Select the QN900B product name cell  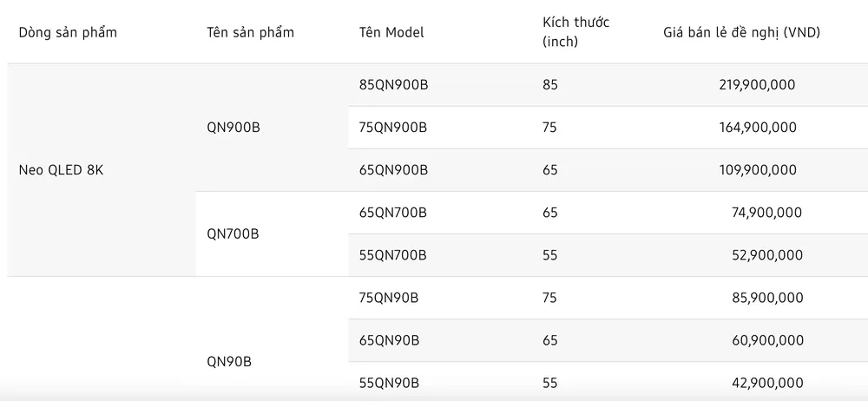pyautogui.click(x=233, y=128)
